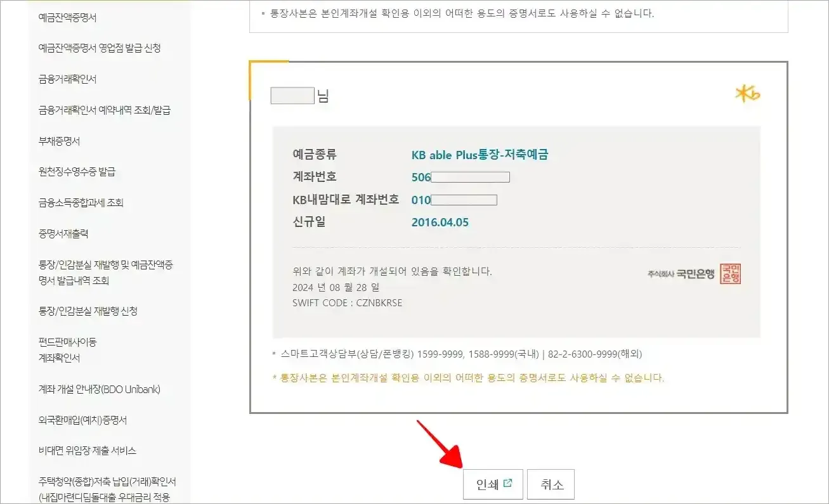
Task: Click the 인쇄 print button
Action: click(493, 484)
